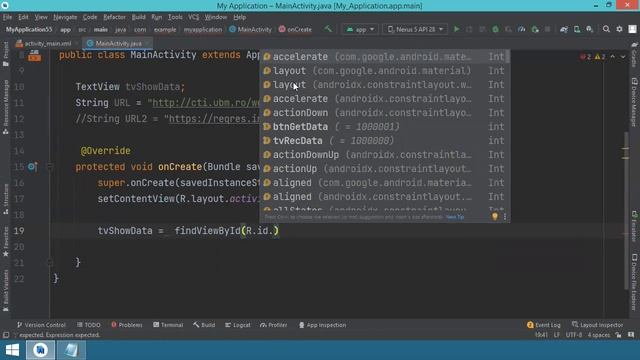Open Build Variants side panel

5,290
